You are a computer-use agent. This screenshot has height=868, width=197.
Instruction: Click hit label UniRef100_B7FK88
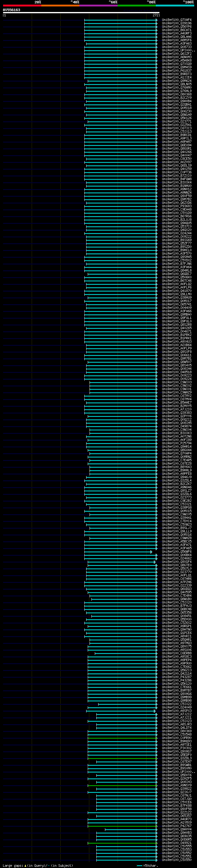tap(177, 806)
